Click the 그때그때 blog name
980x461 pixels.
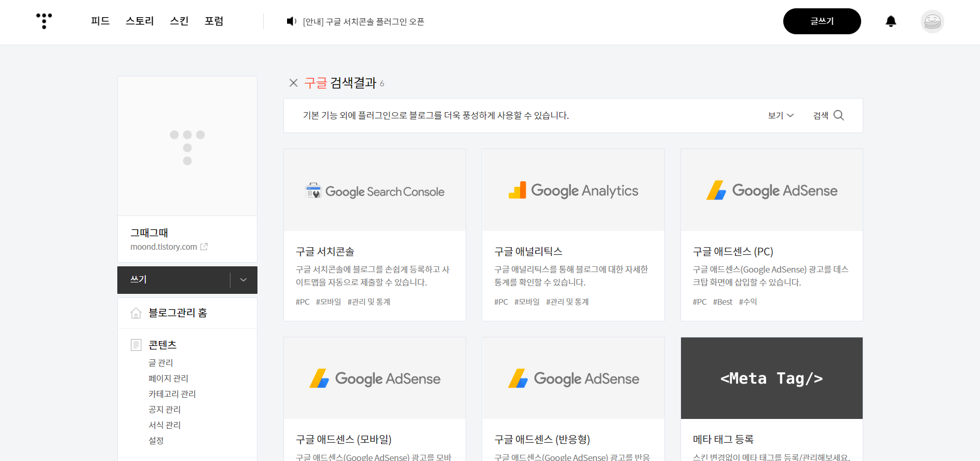pos(149,233)
